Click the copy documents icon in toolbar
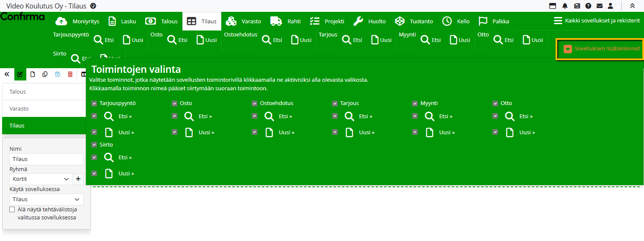644x241 pixels. pyautogui.click(x=45, y=74)
